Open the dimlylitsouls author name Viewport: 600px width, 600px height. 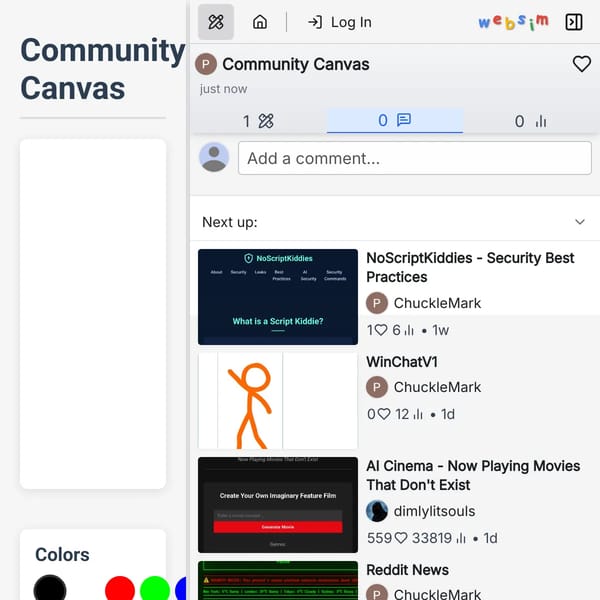click(x=434, y=511)
